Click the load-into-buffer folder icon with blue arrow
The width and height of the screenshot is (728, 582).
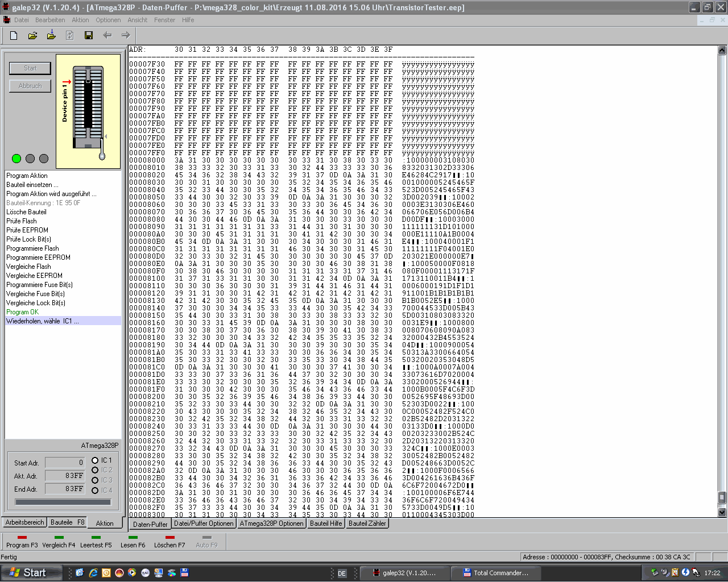point(51,35)
